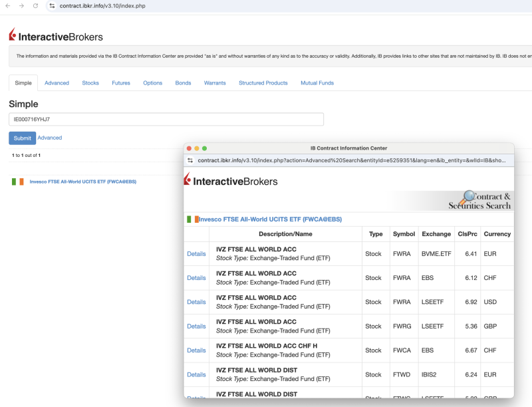Click the Interactive Brokers logo in main page
Image resolution: width=532 pixels, height=407 pixels.
pyautogui.click(x=56, y=35)
